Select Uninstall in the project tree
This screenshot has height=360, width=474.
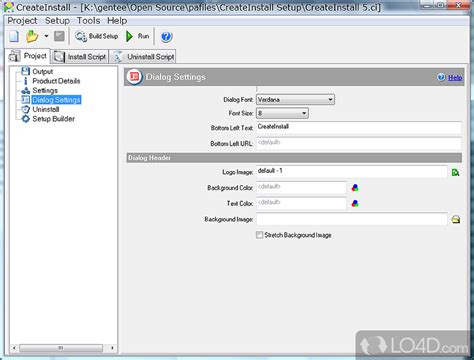tap(46, 109)
